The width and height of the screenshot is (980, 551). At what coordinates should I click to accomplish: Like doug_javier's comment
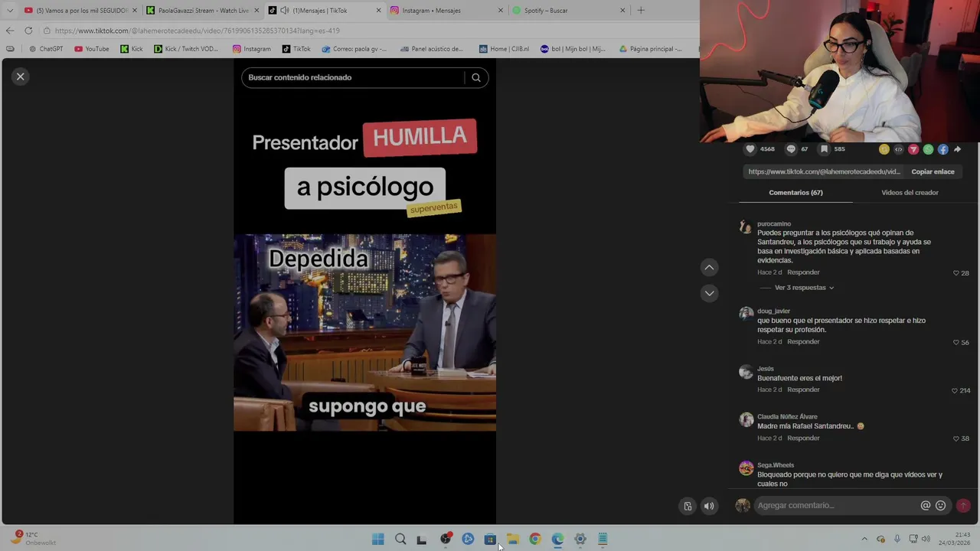(x=956, y=342)
